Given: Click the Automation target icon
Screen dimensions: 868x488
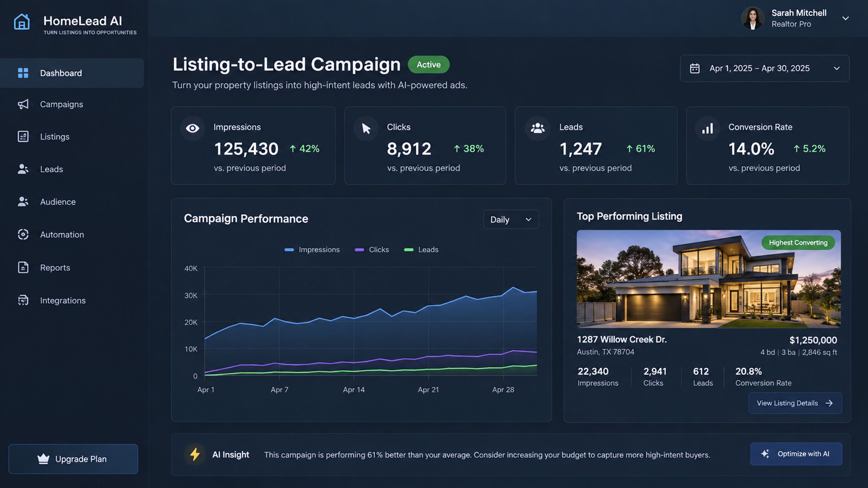Looking at the screenshot, I should [x=23, y=234].
